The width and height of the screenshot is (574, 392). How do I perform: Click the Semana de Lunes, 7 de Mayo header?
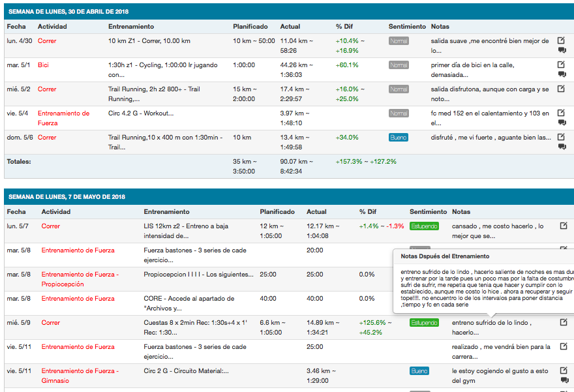click(67, 197)
